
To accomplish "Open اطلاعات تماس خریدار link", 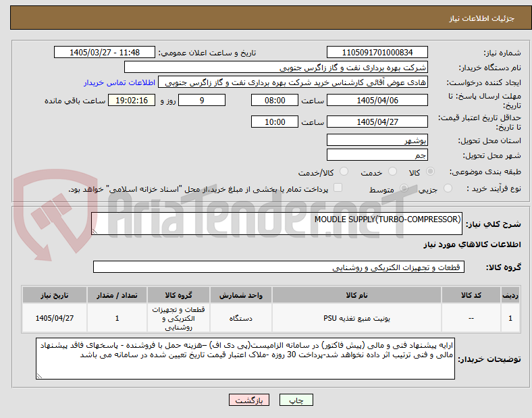I will [119, 82].
